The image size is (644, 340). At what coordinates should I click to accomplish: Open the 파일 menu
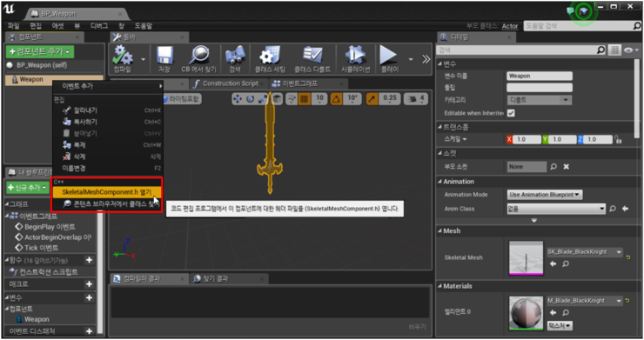coord(14,26)
